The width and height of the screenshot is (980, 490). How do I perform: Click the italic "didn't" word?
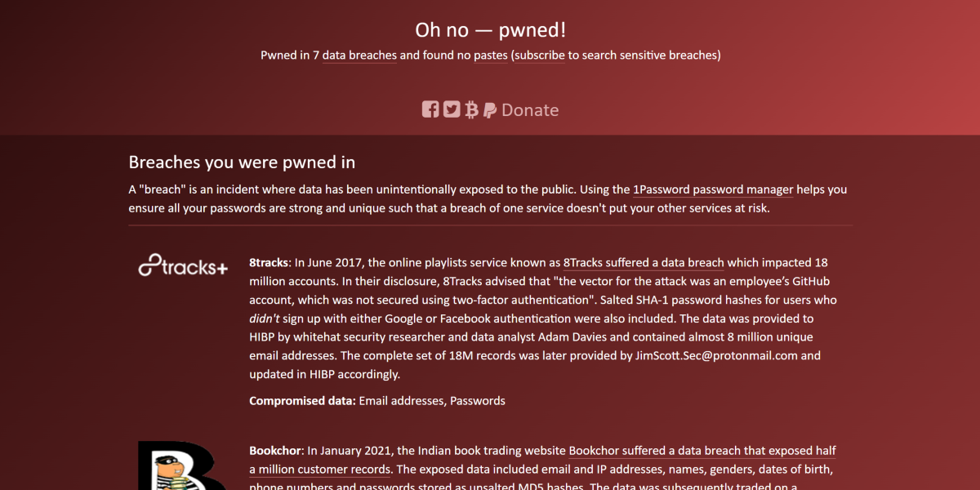(264, 318)
